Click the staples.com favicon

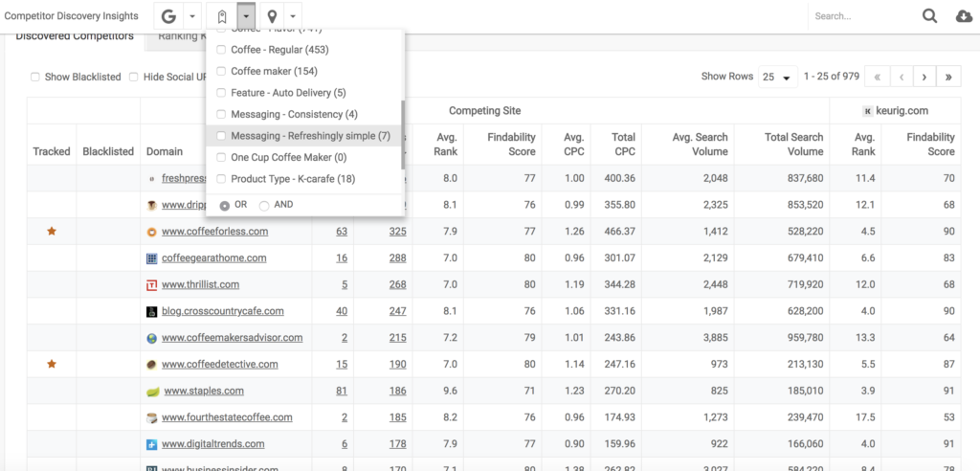152,392
